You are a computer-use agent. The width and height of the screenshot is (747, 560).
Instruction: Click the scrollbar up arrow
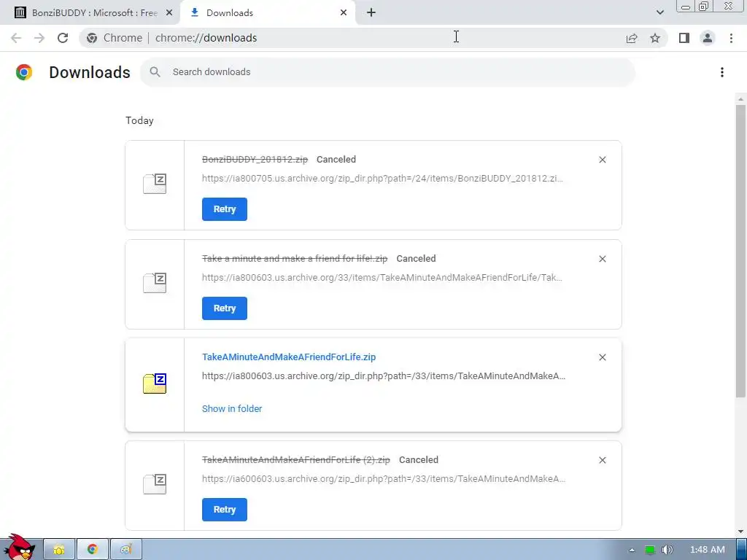(740, 99)
